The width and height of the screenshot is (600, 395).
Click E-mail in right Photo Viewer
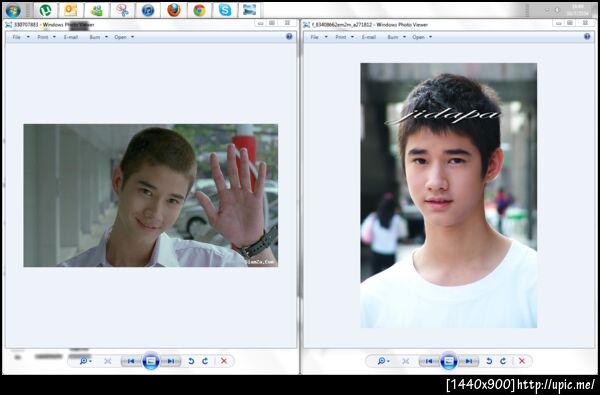tap(369, 37)
